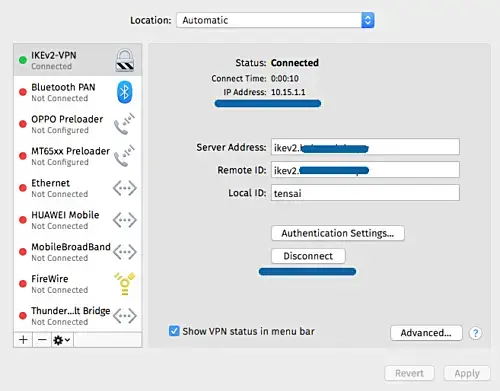Click the FireWire yellow icon

coord(125,284)
